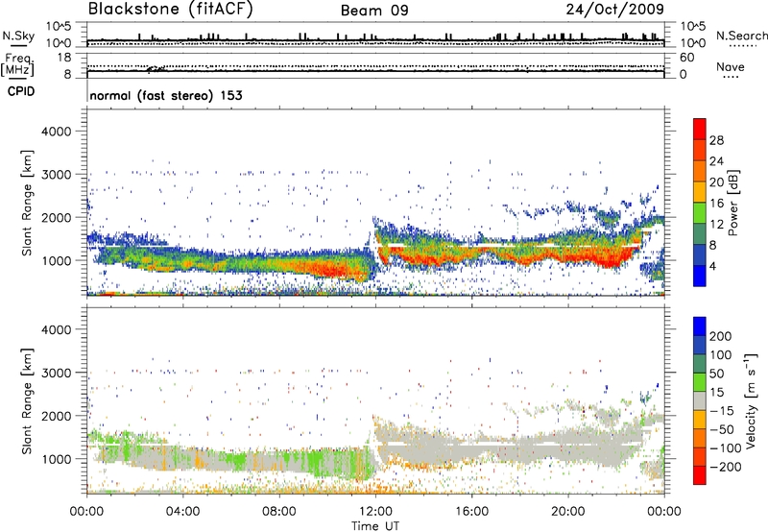768x532 pixels.
Task: Click the '12:00' time tick label
Action: pyautogui.click(x=375, y=512)
